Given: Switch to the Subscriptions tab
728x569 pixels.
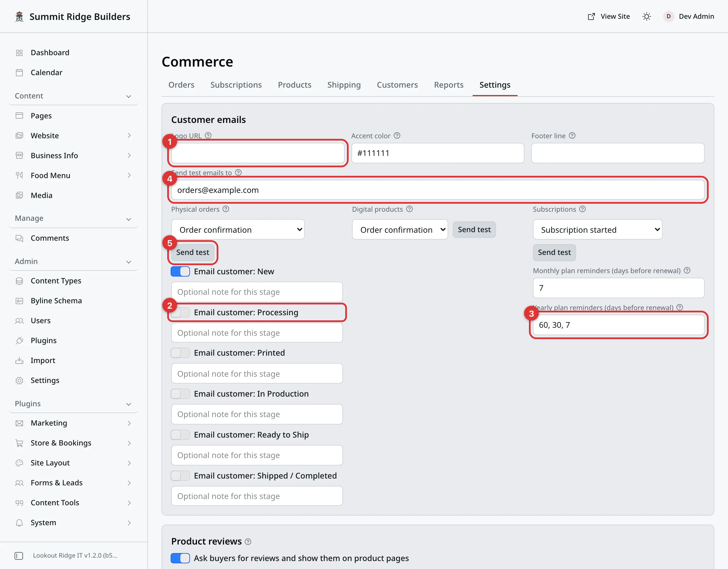Looking at the screenshot, I should [236, 85].
